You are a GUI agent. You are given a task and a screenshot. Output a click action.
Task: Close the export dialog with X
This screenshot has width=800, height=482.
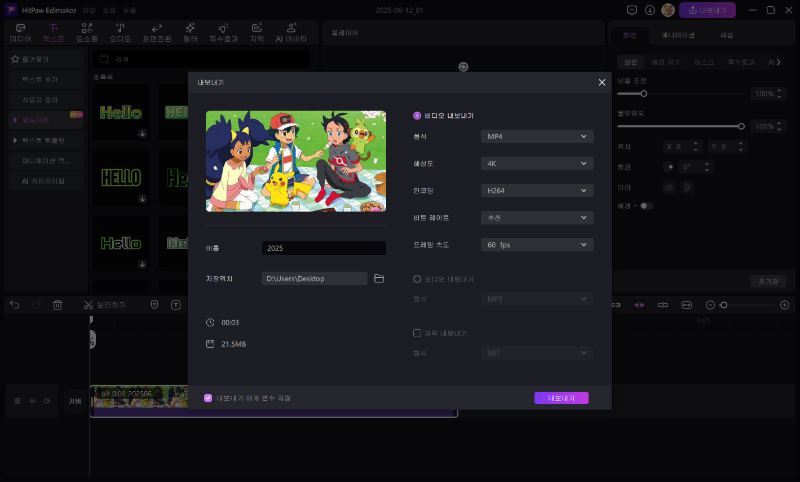[601, 82]
